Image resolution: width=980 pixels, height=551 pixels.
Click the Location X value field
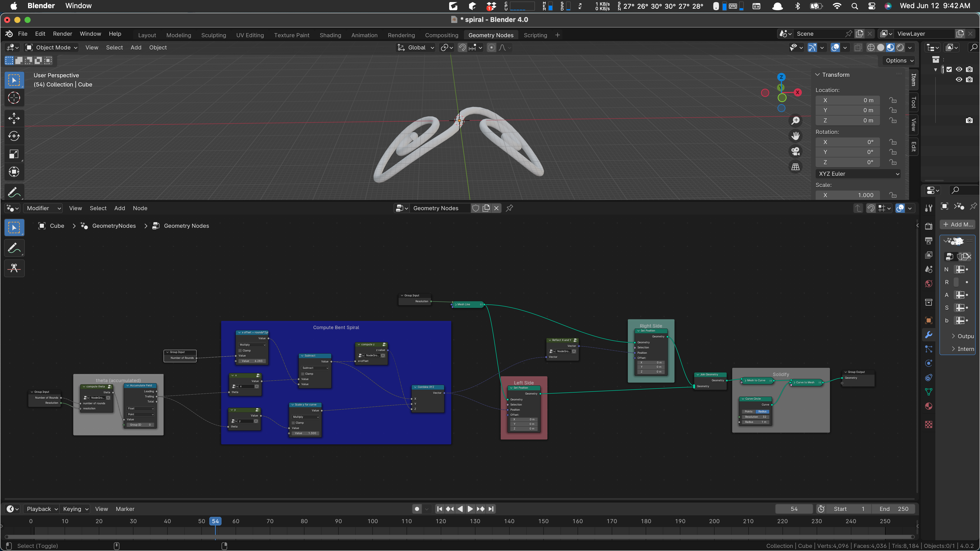click(848, 101)
